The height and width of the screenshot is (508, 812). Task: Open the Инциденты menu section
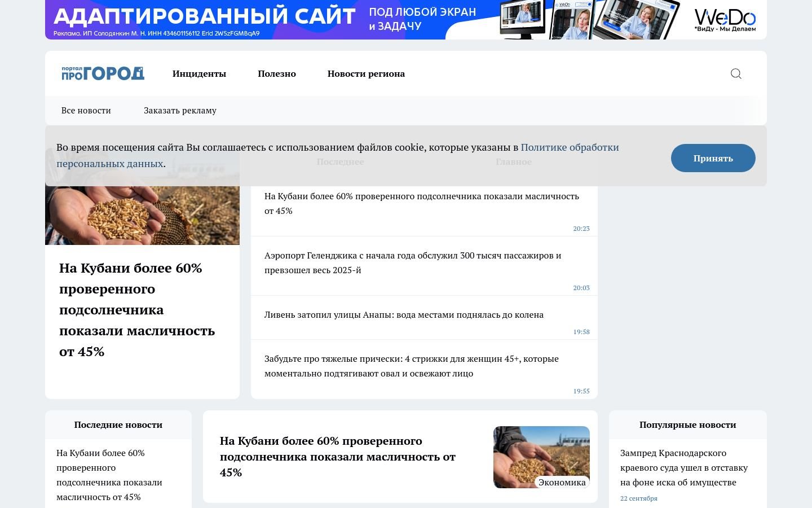click(x=199, y=73)
